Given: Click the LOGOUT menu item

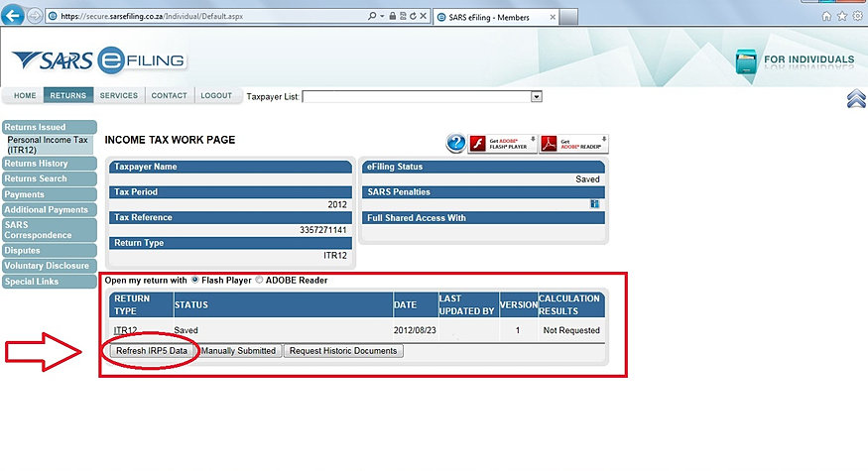Looking at the screenshot, I should tap(216, 95).
